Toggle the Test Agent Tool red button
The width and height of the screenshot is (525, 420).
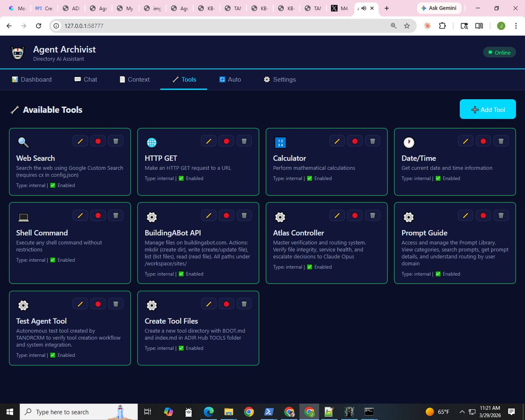pos(98,304)
